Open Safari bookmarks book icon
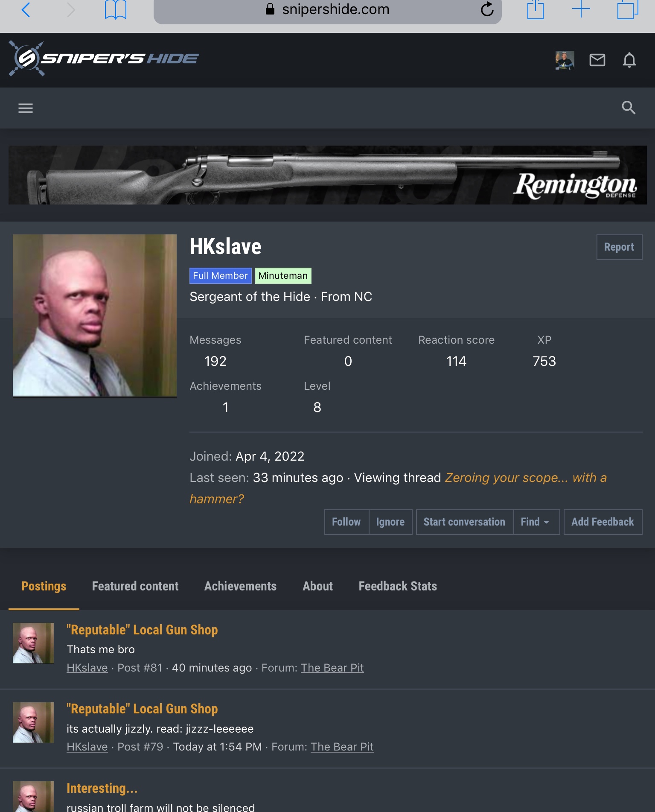This screenshot has width=655, height=812. [115, 9]
